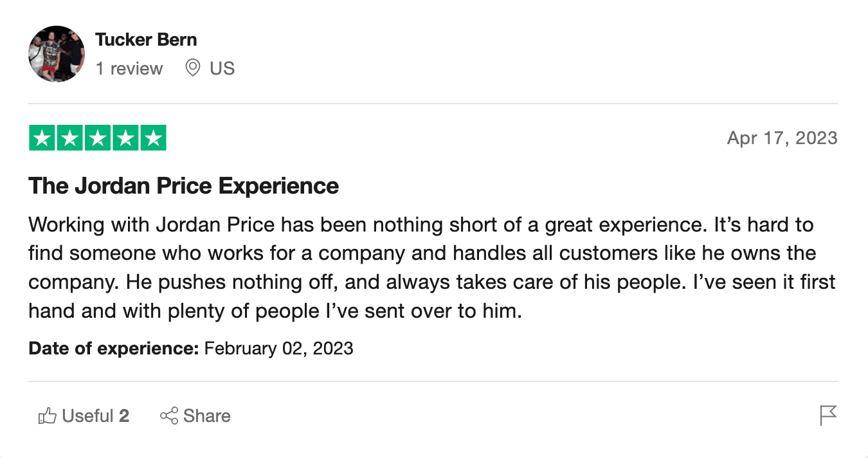Click the second green rating star
The image size is (868, 458).
tap(69, 138)
